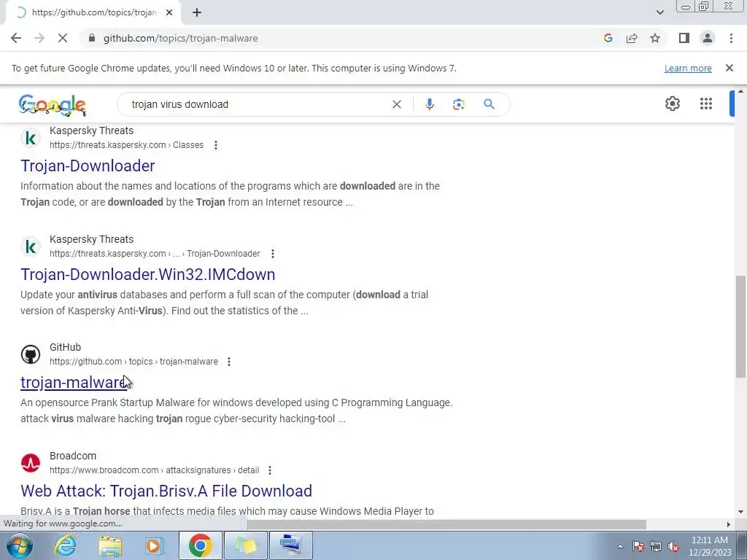Open more options for GitHub result

point(229,362)
